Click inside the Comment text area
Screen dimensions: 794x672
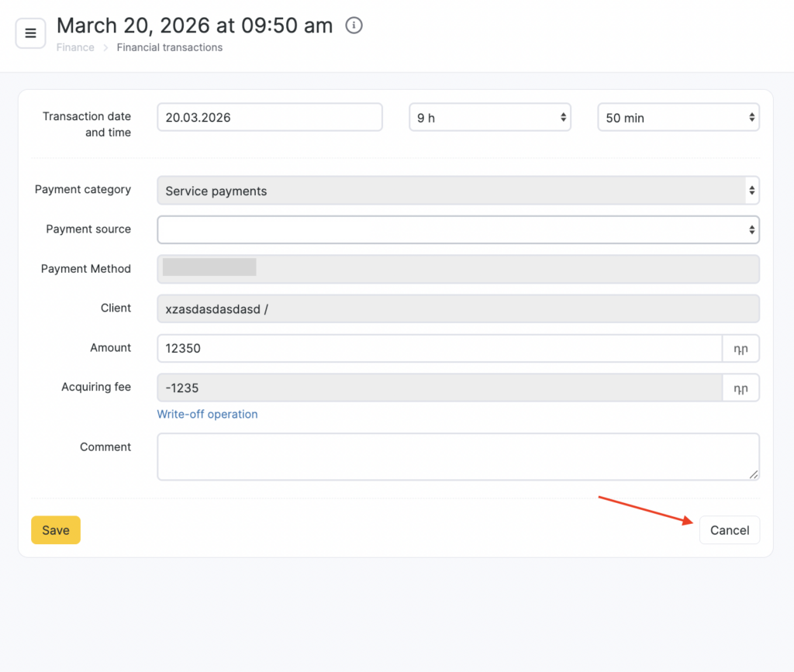point(457,457)
